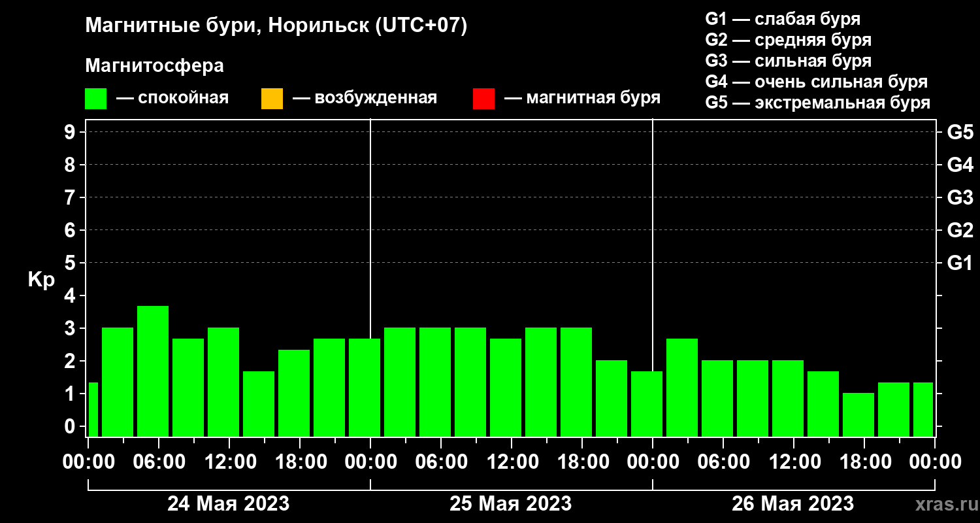
Task: Click the red 'магнитная буря' legend swatch
Action: click(x=483, y=99)
